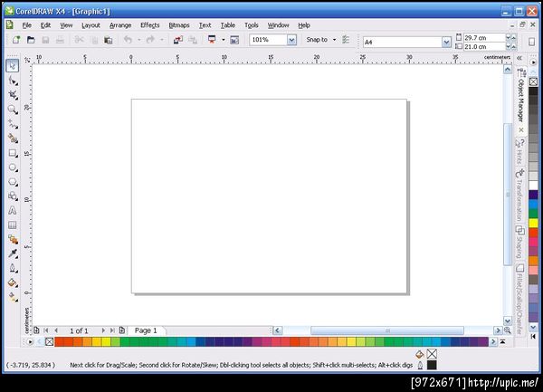Expand the undo history dropdown arrow

[x=138, y=40]
